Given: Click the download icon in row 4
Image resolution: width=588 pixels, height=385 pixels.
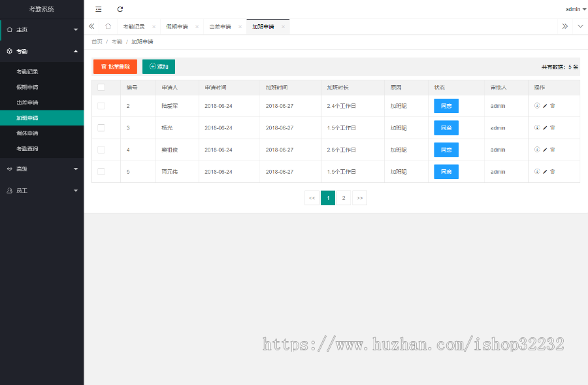Looking at the screenshot, I should click(x=537, y=149).
